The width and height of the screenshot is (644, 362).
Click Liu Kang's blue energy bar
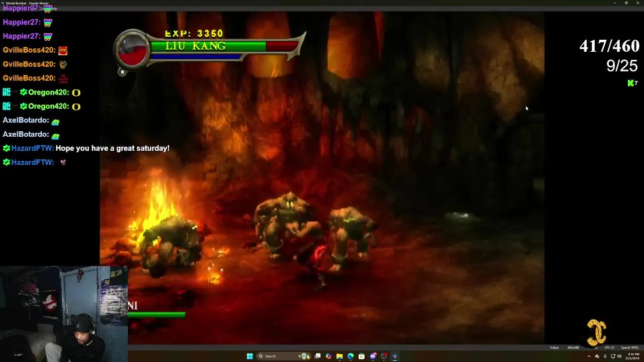[x=196, y=57]
